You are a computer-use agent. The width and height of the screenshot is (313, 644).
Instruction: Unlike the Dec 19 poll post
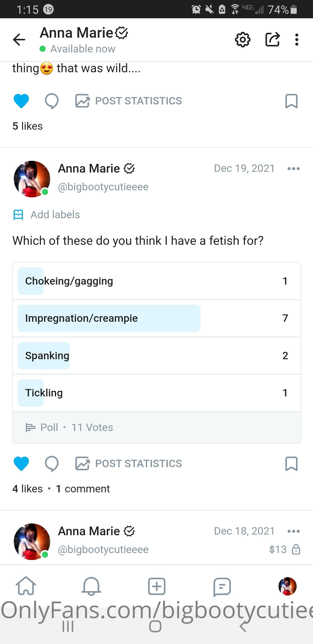tap(21, 463)
